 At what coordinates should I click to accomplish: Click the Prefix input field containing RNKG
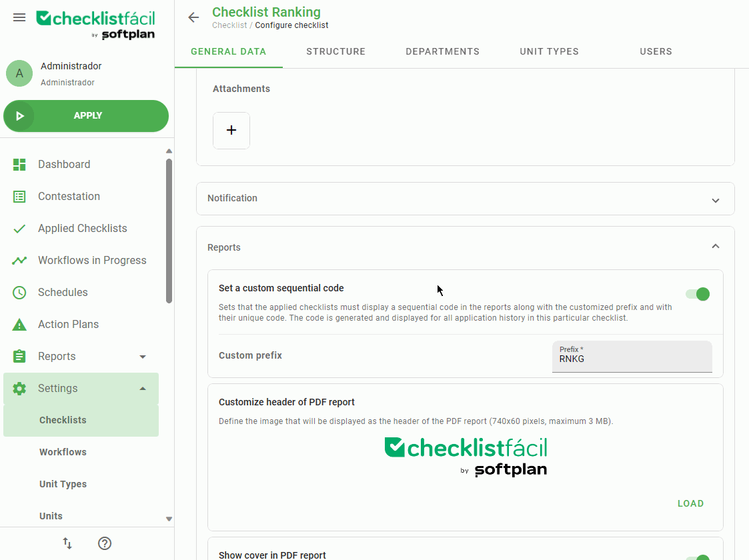632,357
